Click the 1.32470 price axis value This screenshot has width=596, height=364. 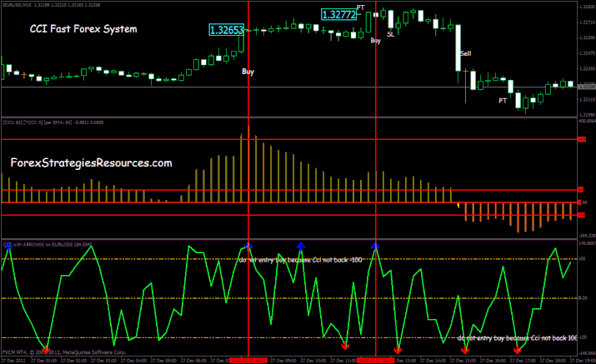tap(587, 53)
